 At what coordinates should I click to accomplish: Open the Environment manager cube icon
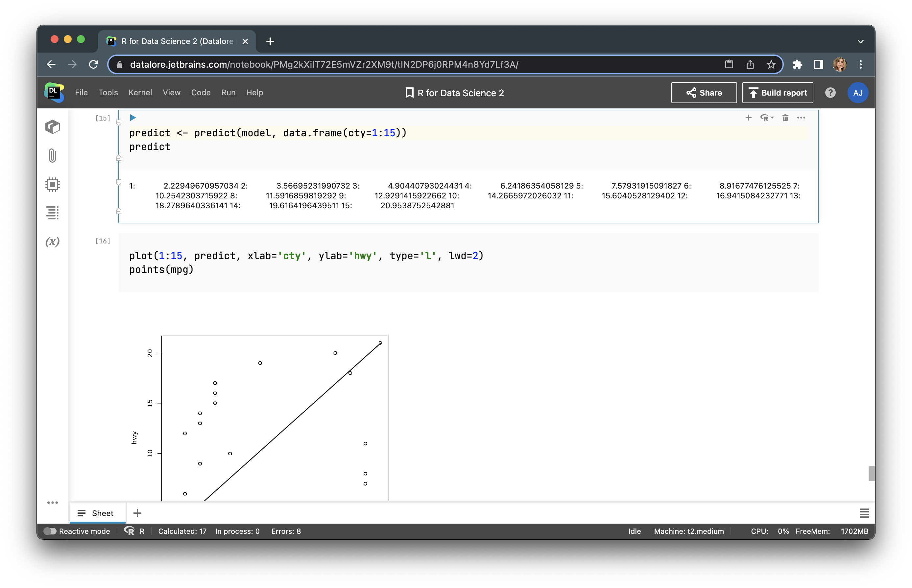53,127
